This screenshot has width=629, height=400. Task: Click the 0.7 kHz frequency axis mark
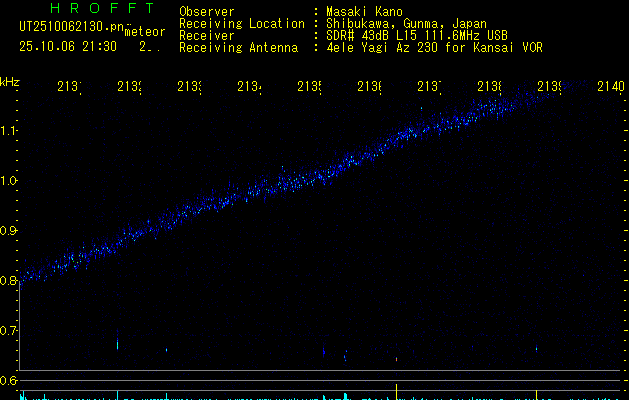[9, 331]
